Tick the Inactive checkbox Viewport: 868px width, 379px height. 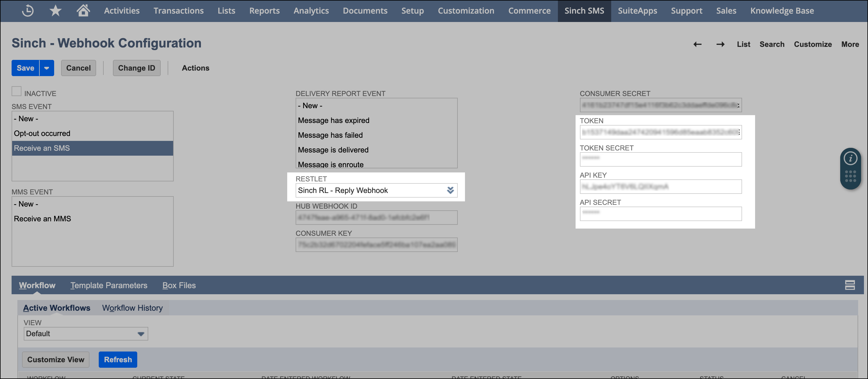[x=17, y=91]
